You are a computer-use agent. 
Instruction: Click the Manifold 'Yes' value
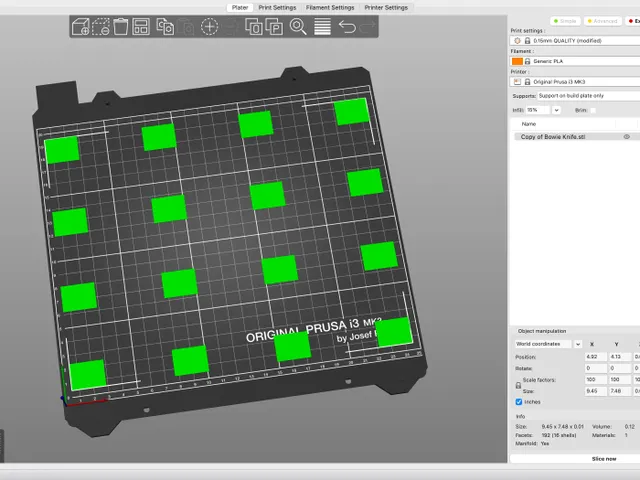click(545, 444)
